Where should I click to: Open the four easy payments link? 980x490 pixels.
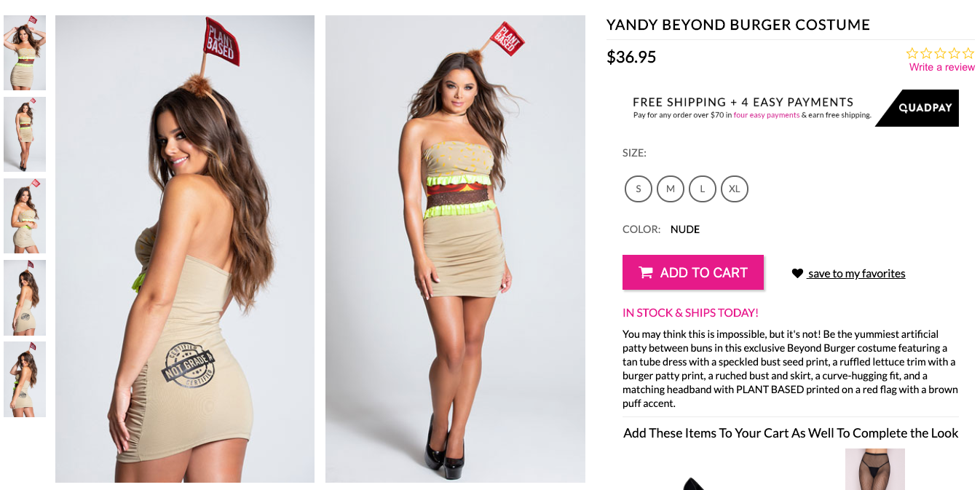pyautogui.click(x=767, y=115)
